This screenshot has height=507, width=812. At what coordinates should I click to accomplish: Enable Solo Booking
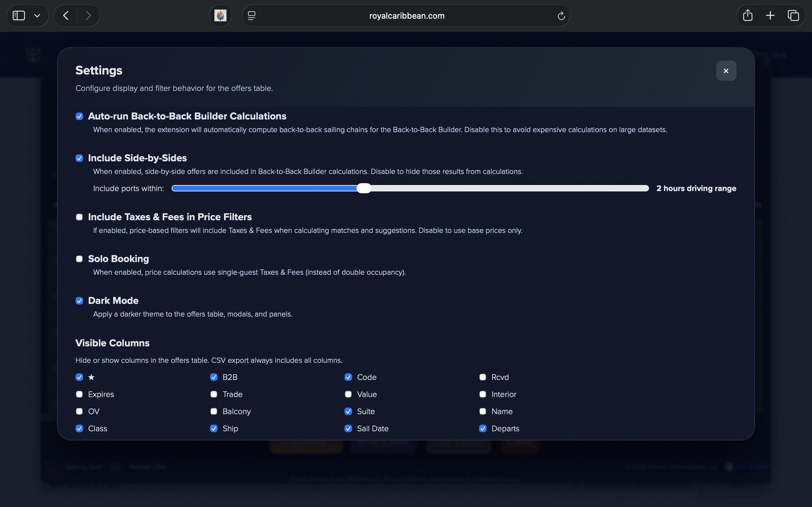coord(79,259)
